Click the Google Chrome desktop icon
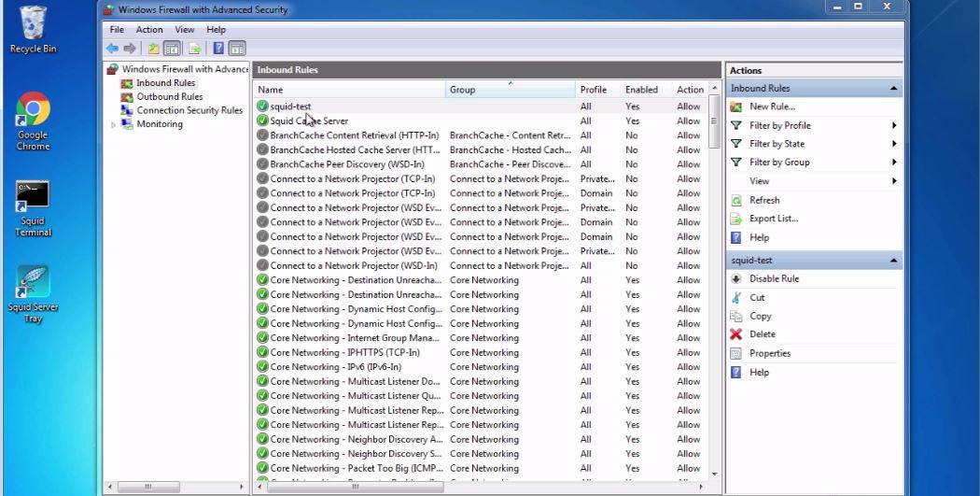 click(33, 121)
